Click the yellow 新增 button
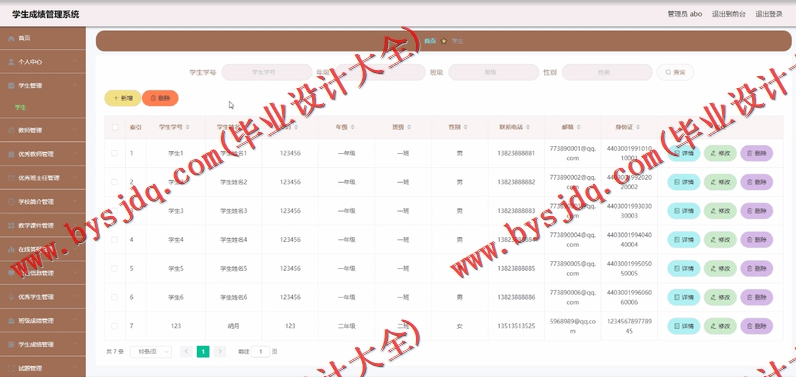This screenshot has width=796, height=377. pyautogui.click(x=123, y=98)
